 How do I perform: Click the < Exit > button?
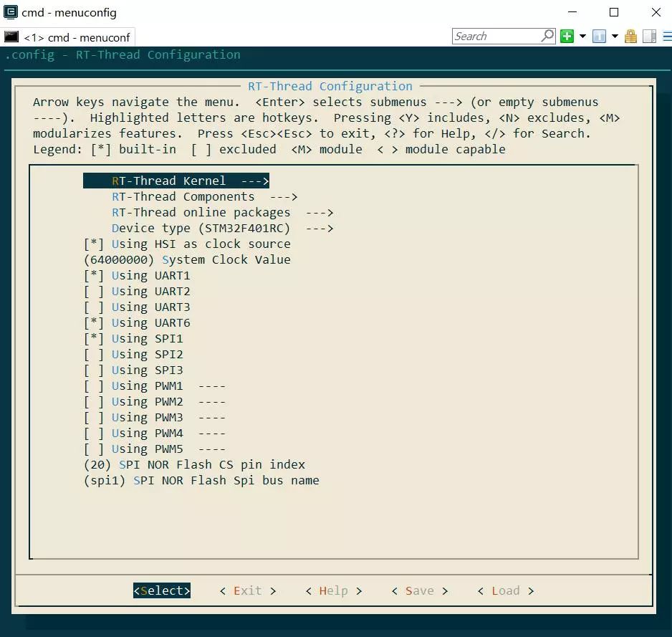click(248, 590)
